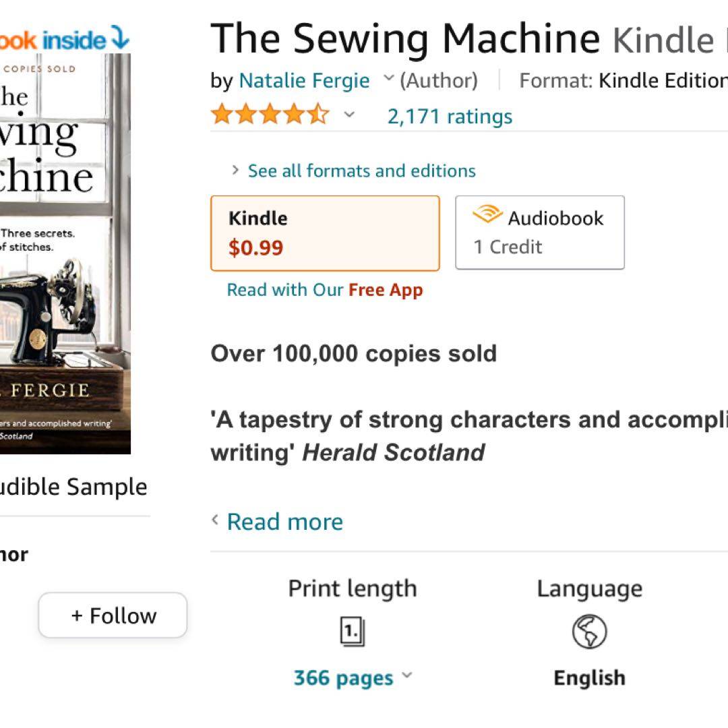Image resolution: width=728 pixels, height=728 pixels.
Task: Click the 366 pages link
Action: 343,677
